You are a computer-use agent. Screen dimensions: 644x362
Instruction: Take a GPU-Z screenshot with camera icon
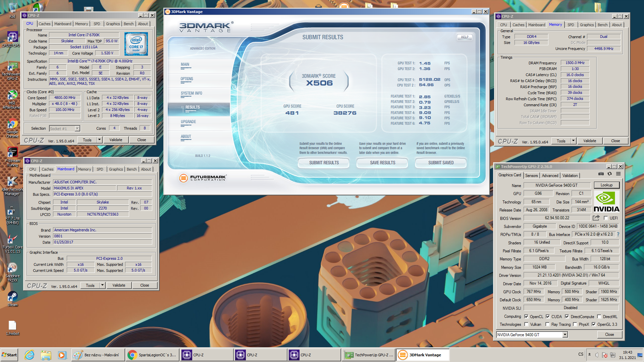point(601,174)
